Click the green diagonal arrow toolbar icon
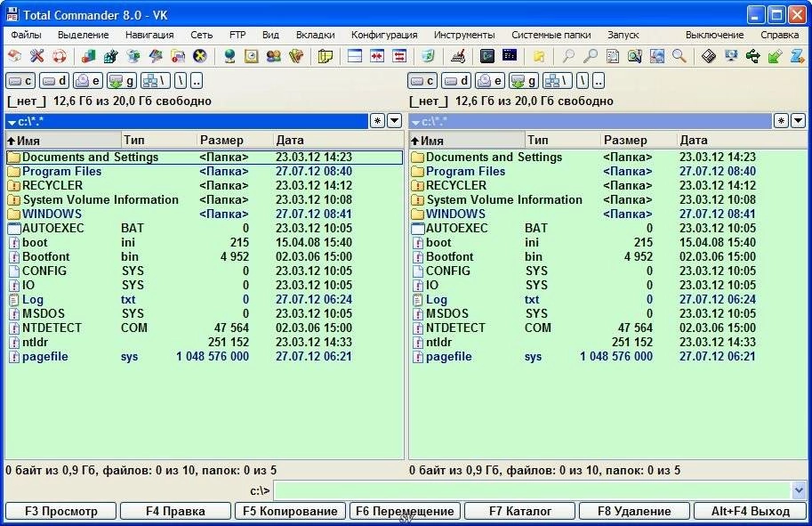The image size is (812, 526). click(x=776, y=55)
